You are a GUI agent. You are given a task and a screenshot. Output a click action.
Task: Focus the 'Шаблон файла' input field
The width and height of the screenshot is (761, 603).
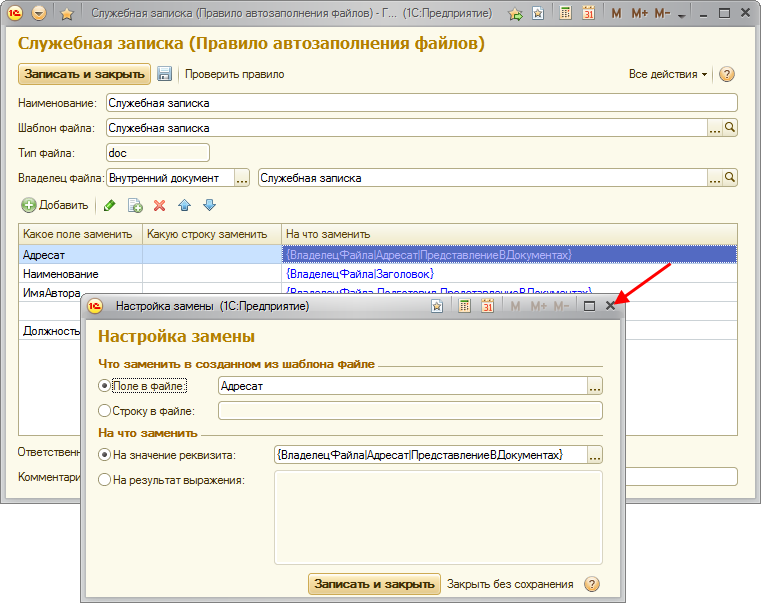tap(407, 128)
